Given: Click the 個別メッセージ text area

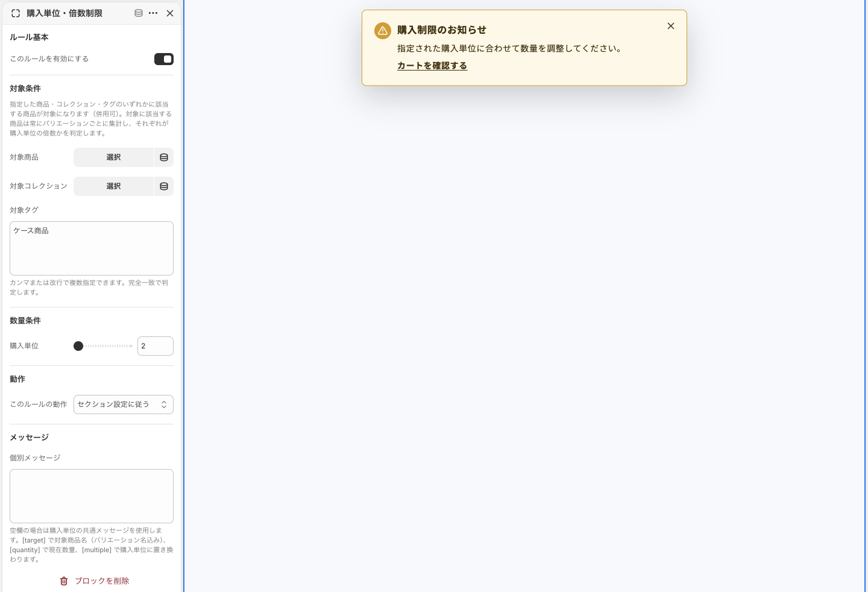Looking at the screenshot, I should (92, 496).
